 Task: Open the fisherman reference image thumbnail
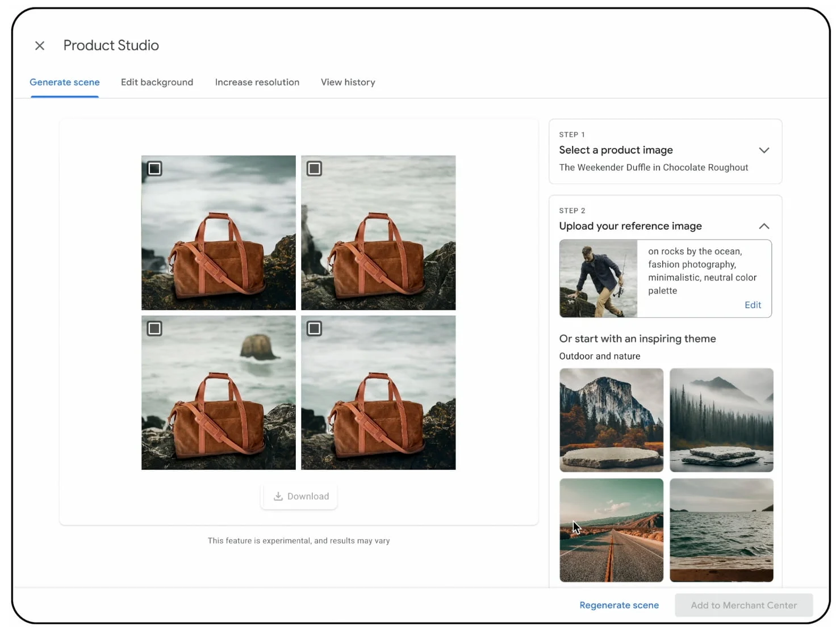[x=598, y=278]
